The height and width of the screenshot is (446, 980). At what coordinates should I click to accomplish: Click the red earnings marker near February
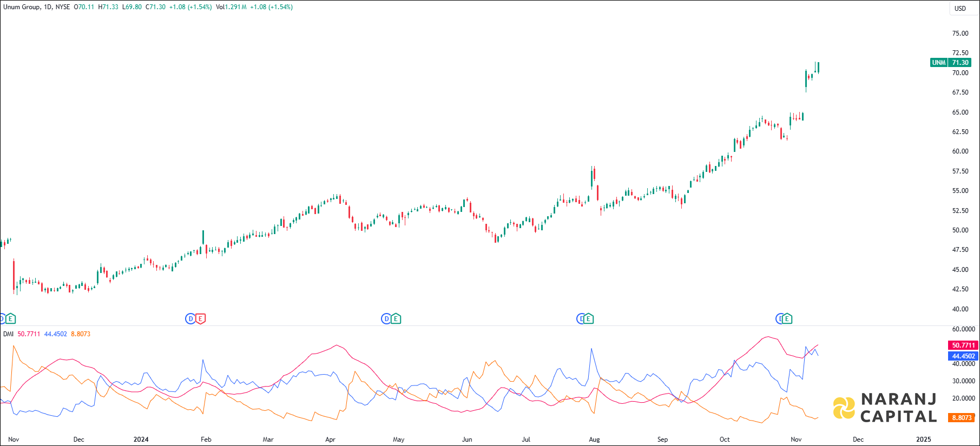(x=200, y=319)
